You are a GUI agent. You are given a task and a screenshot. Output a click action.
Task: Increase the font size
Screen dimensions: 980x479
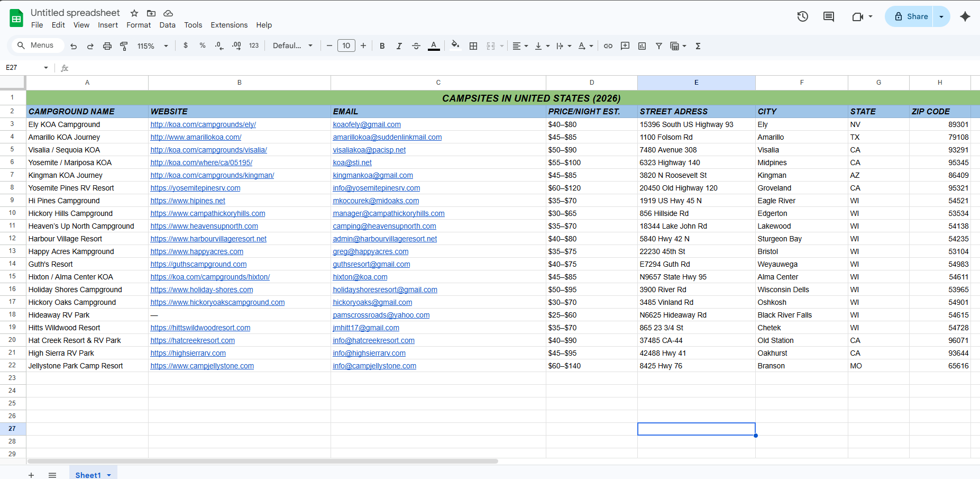coord(363,46)
